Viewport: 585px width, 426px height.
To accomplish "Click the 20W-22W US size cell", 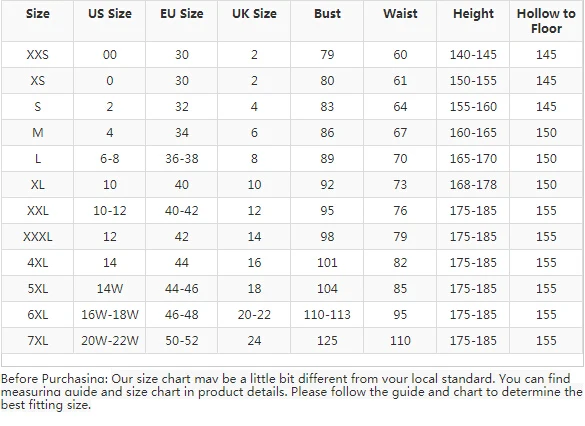I will point(110,341).
